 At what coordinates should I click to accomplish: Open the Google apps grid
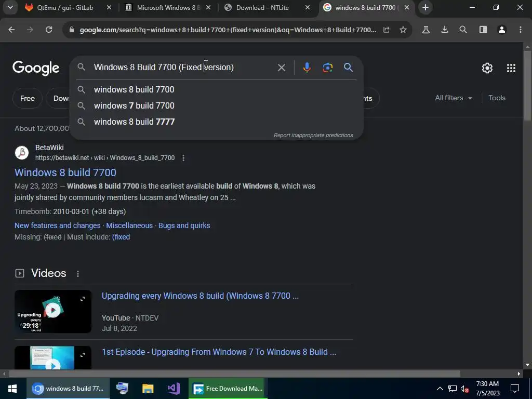(x=511, y=68)
